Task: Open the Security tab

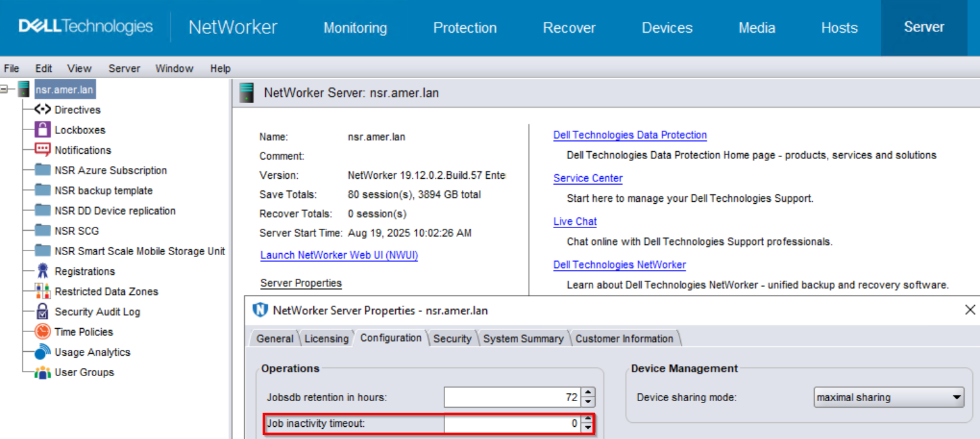Action: [x=452, y=338]
